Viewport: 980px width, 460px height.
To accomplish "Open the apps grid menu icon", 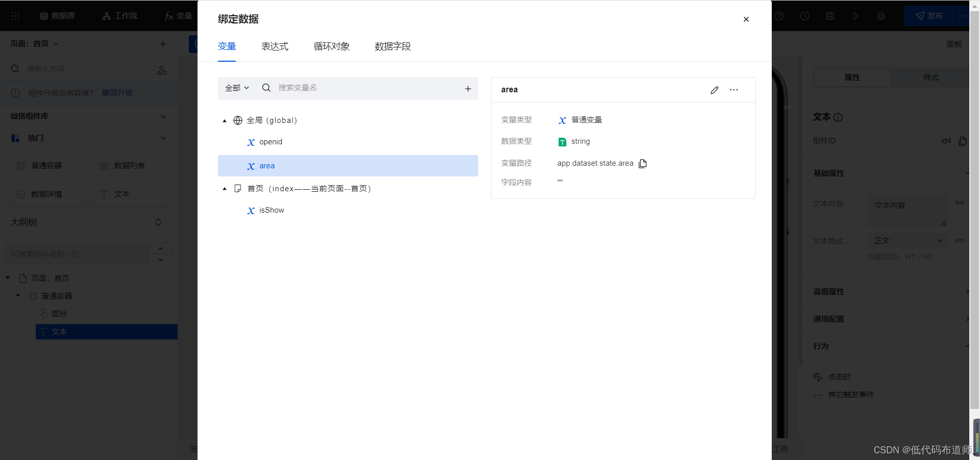I will (15, 16).
